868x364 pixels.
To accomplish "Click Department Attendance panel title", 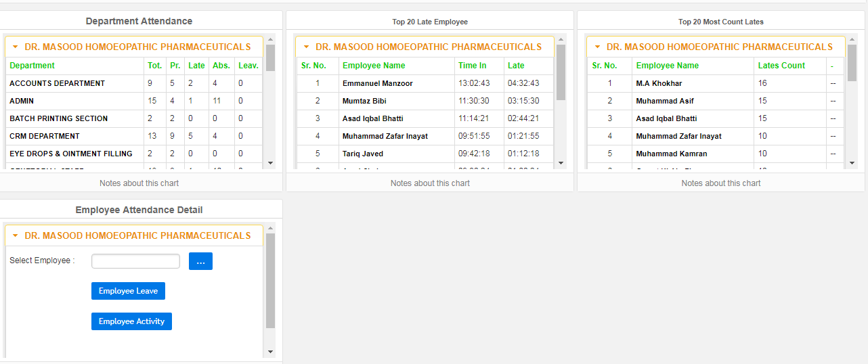I will pyautogui.click(x=139, y=21).
